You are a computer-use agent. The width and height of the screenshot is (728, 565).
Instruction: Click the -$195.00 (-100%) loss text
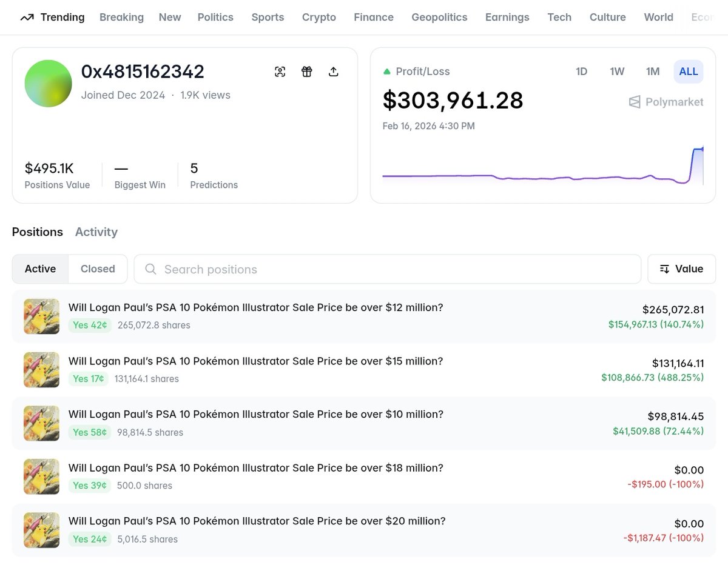pos(666,484)
